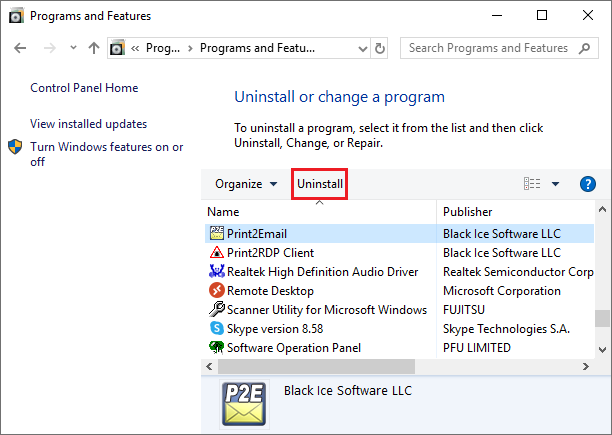Screen dimensions: 612x435
Task: Click the Print2Email program icon in list
Action: pyautogui.click(x=217, y=233)
